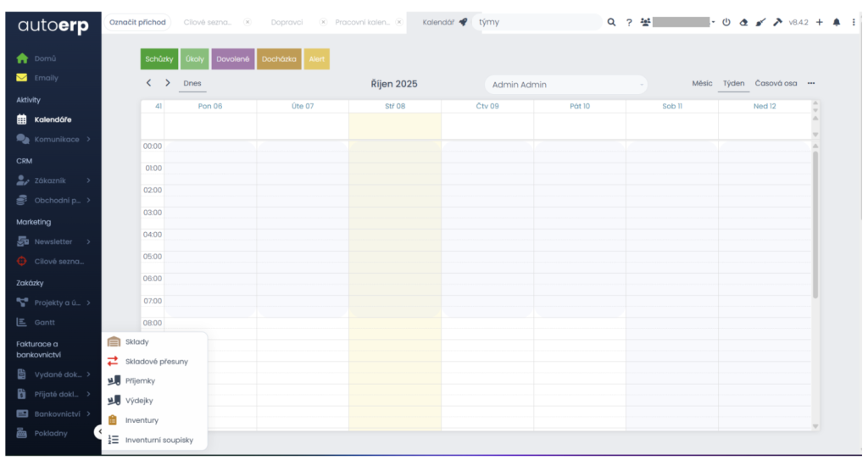Click the power logout icon
The height and width of the screenshot is (460, 868).
coord(726,22)
